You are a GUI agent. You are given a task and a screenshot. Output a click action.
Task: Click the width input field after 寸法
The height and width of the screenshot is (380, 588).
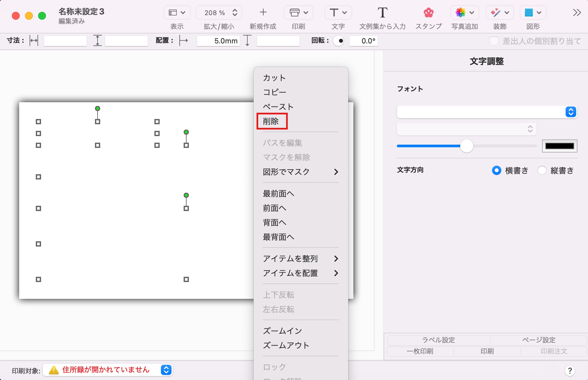pyautogui.click(x=65, y=41)
